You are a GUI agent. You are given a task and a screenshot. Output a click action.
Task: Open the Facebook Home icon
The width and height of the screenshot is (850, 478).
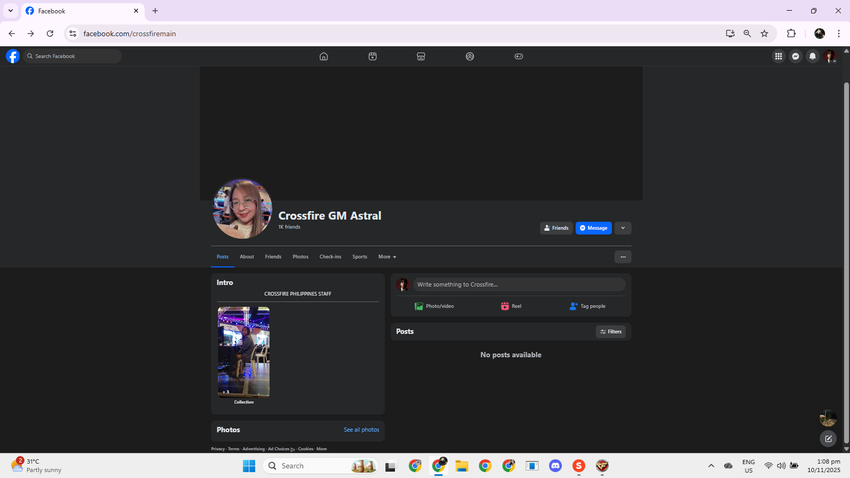(323, 57)
